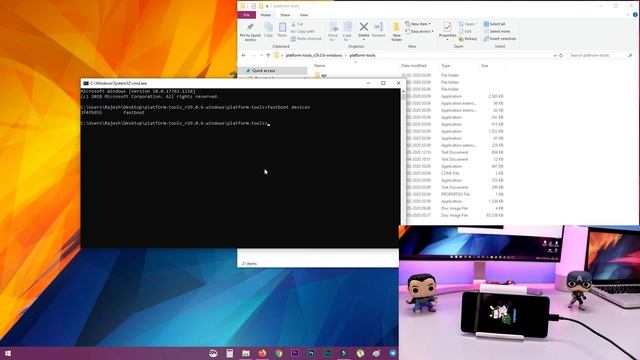Image resolution: width=640 pixels, height=360 pixels.
Task: Open Telegram from the taskbar
Action: click(393, 353)
